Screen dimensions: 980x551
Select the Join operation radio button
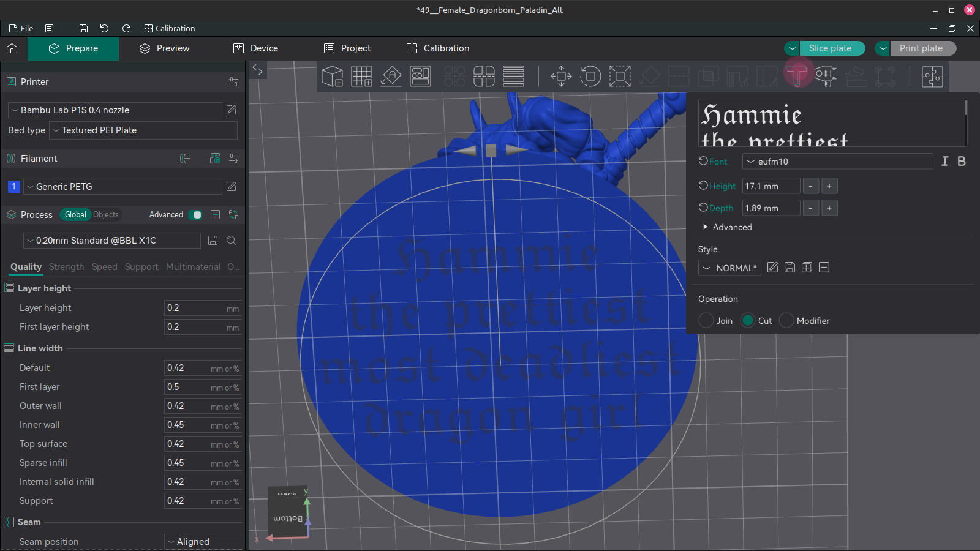706,320
